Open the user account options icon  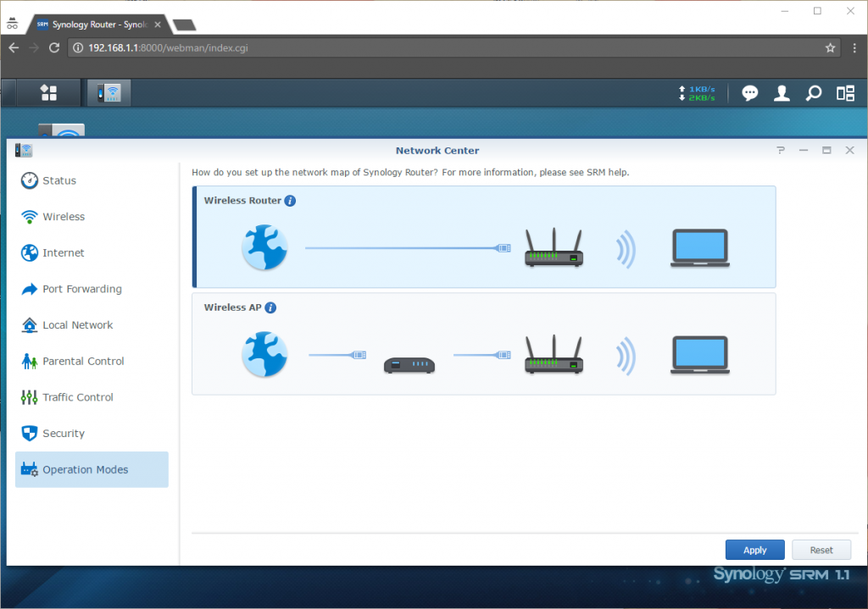coord(782,93)
